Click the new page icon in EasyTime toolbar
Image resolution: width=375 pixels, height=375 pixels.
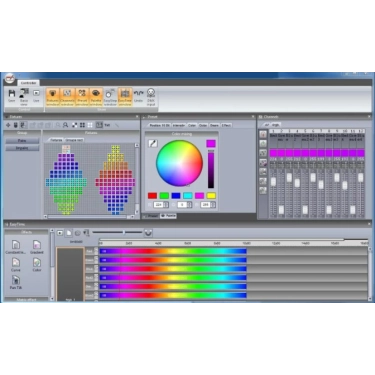click(69, 233)
